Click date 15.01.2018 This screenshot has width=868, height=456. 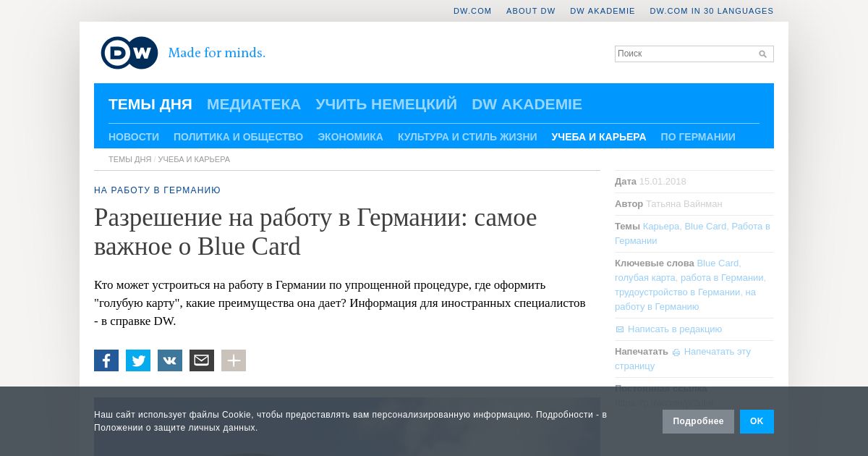pos(663,182)
